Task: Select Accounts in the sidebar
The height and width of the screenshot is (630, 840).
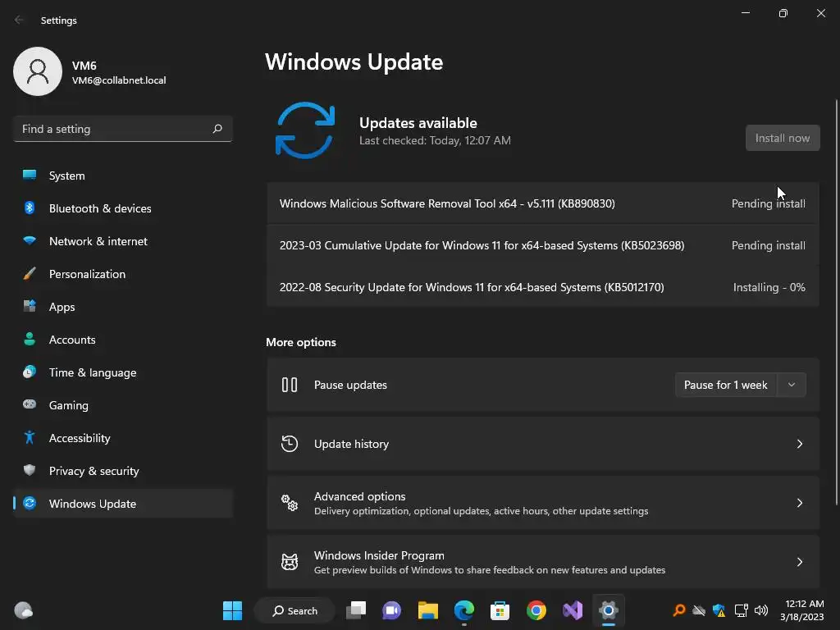Action: point(123,340)
